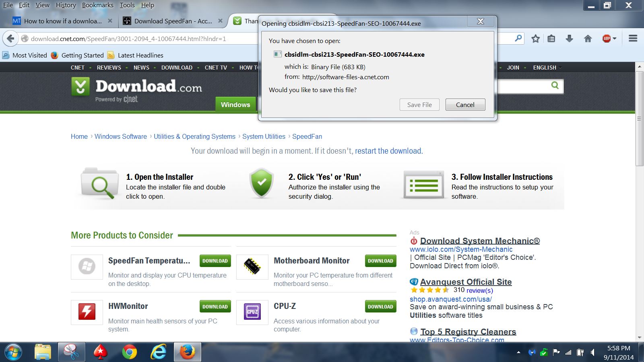The height and width of the screenshot is (362, 644).
Task: Expand the ENGLISH language dropdown
Action: click(x=547, y=68)
